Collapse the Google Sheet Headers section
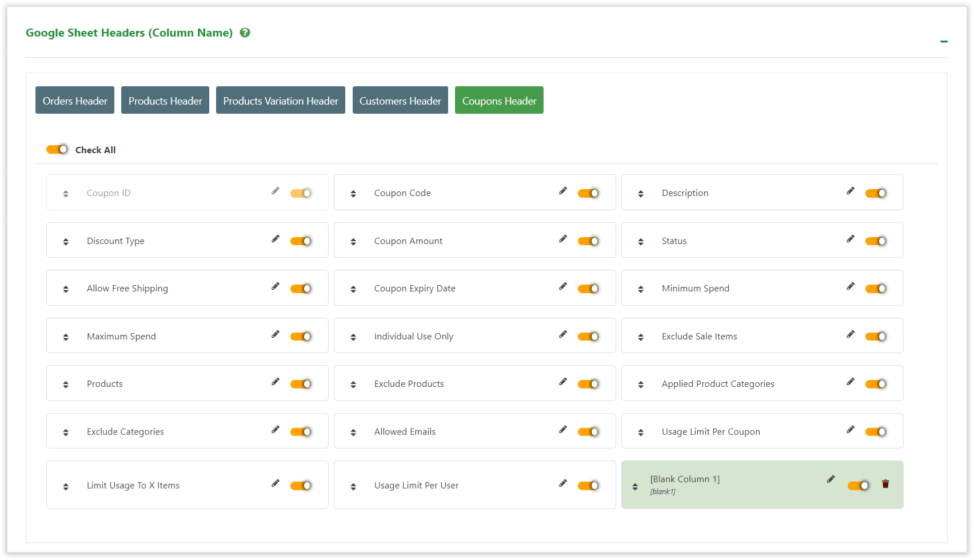The width and height of the screenshot is (974, 560). click(x=944, y=41)
